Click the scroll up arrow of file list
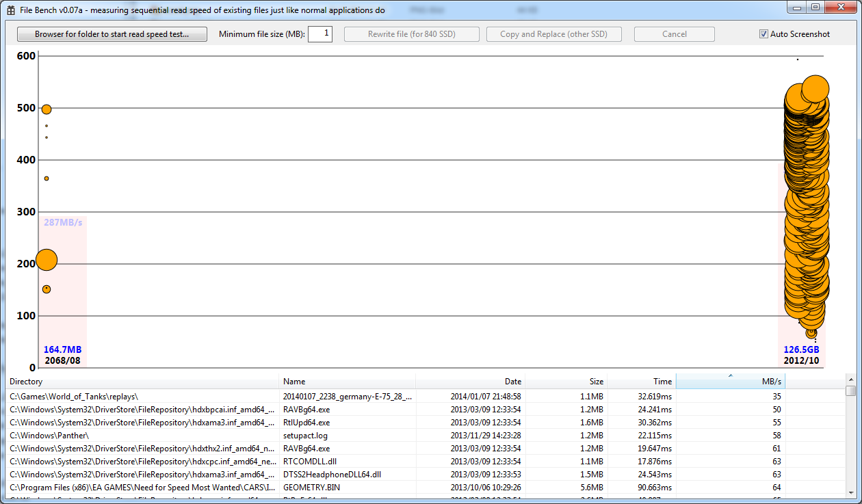Image resolution: width=862 pixels, height=504 pixels. [x=850, y=380]
